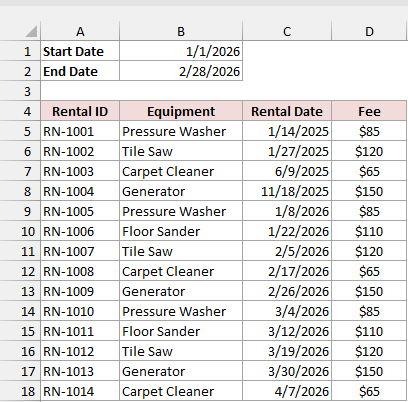Click Carpet Cleaner in row 7
This screenshot has width=408, height=402.
coord(181,171)
